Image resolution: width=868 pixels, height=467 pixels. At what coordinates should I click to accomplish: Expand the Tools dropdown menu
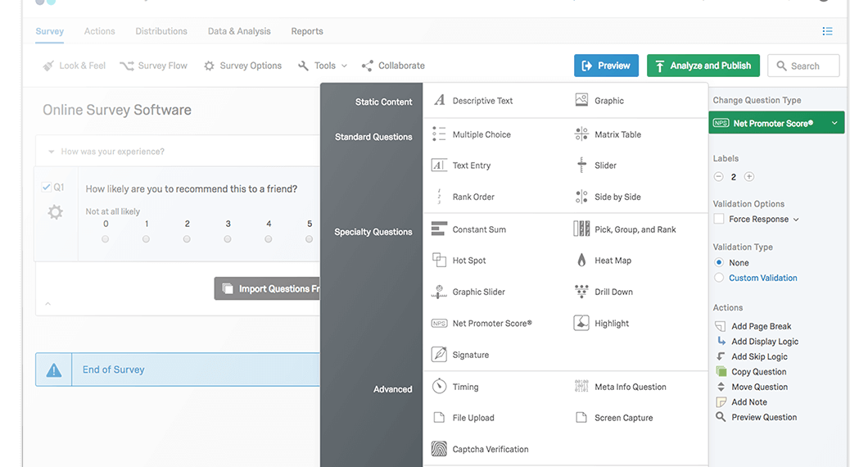click(x=323, y=66)
